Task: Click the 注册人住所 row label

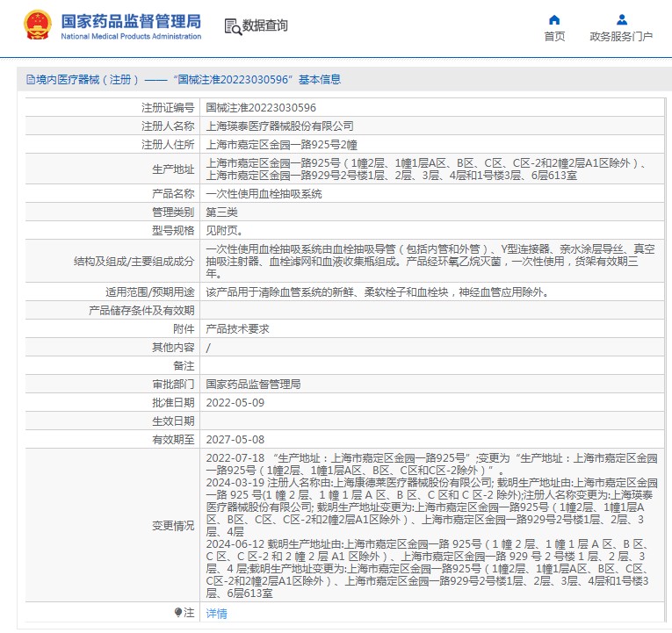Action: pos(168,144)
